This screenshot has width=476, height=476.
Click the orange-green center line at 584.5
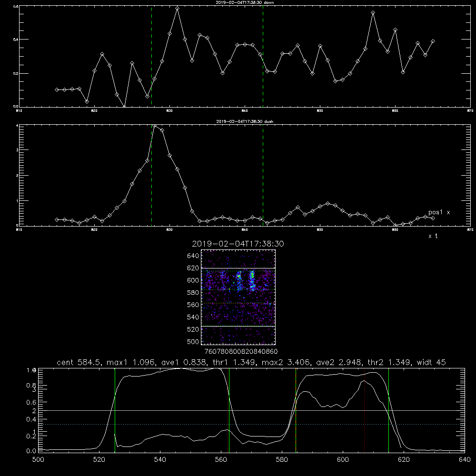[x=296, y=410]
